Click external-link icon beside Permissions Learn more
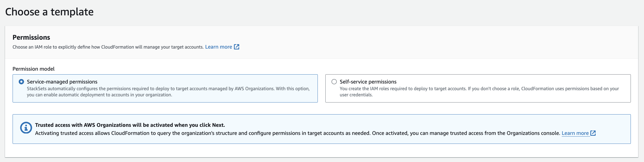644x162 pixels. click(x=237, y=47)
